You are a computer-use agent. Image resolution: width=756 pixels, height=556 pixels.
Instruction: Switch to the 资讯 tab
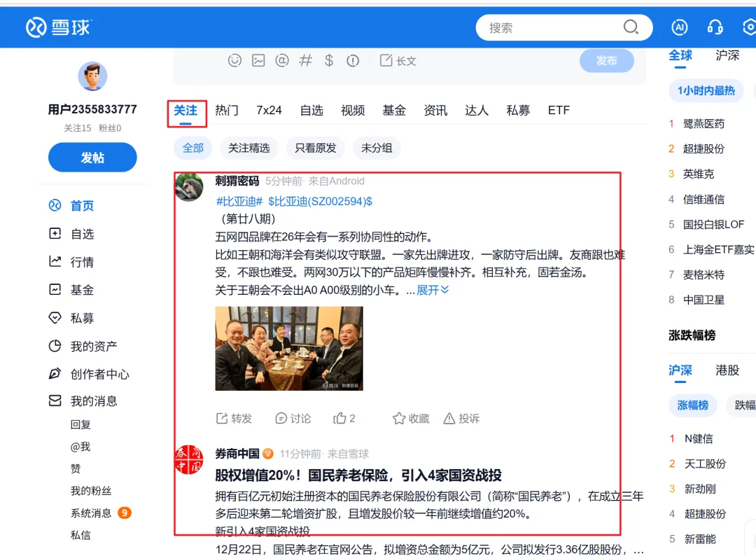click(436, 111)
